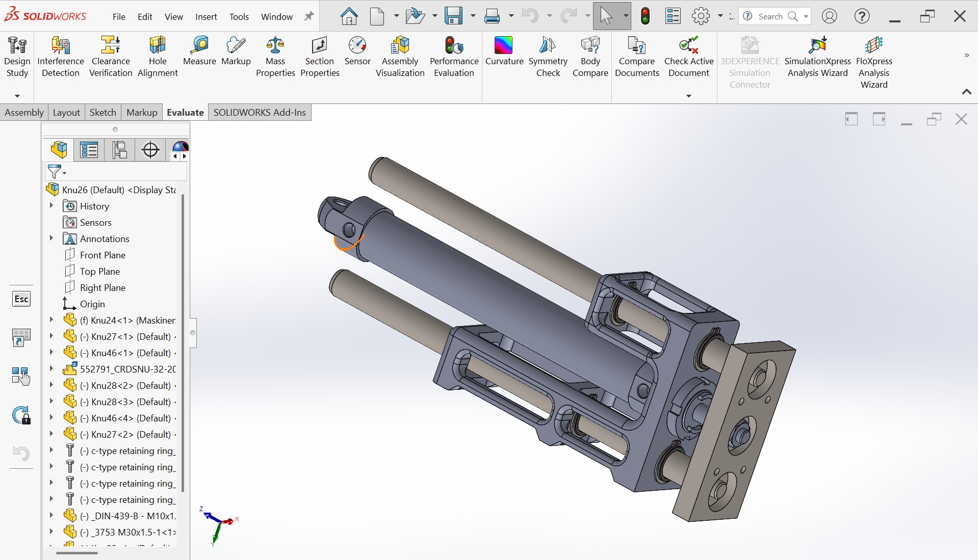
Task: Open the FeatureManager Design Tree tab
Action: [59, 150]
